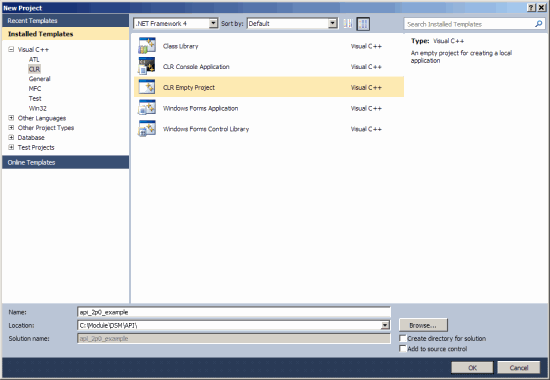Close the New Project dialog
This screenshot has width=550, height=380.
(x=541, y=8)
